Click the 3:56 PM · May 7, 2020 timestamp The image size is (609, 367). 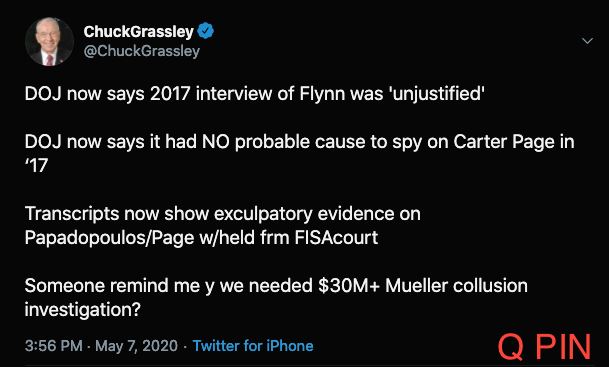coord(101,346)
